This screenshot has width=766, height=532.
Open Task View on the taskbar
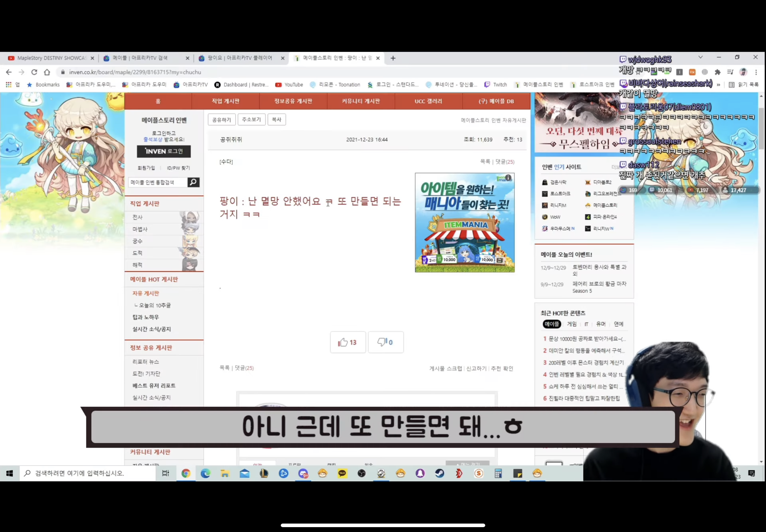coord(166,473)
